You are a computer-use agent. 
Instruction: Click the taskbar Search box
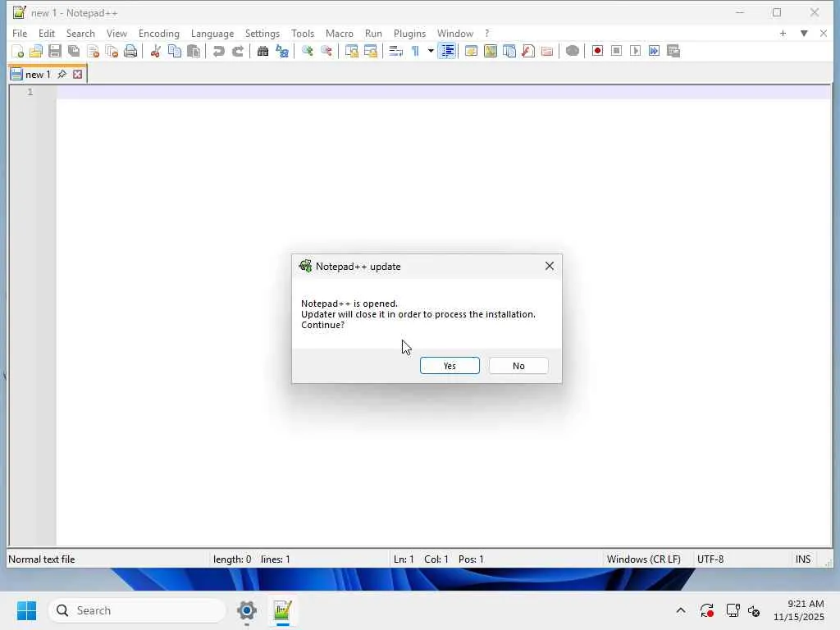point(137,610)
